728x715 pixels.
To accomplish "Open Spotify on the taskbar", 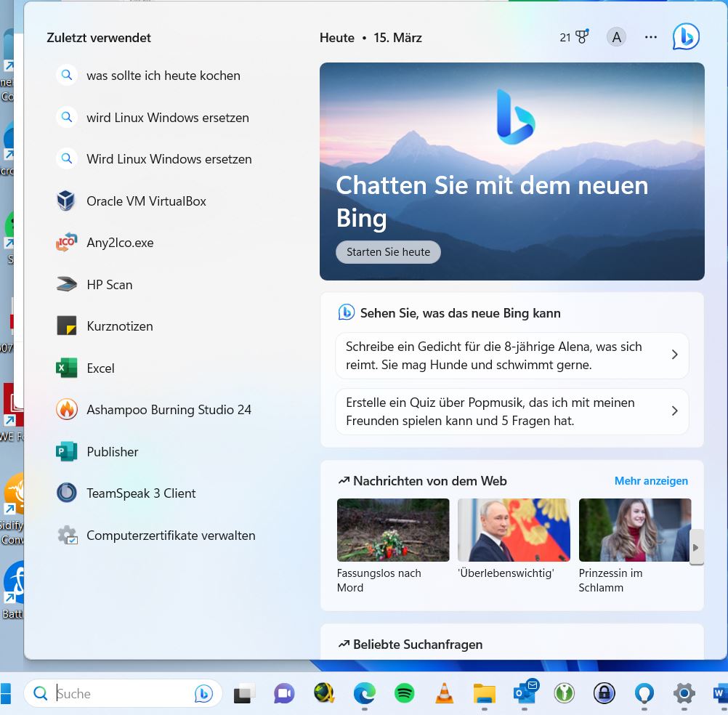I will [x=405, y=694].
